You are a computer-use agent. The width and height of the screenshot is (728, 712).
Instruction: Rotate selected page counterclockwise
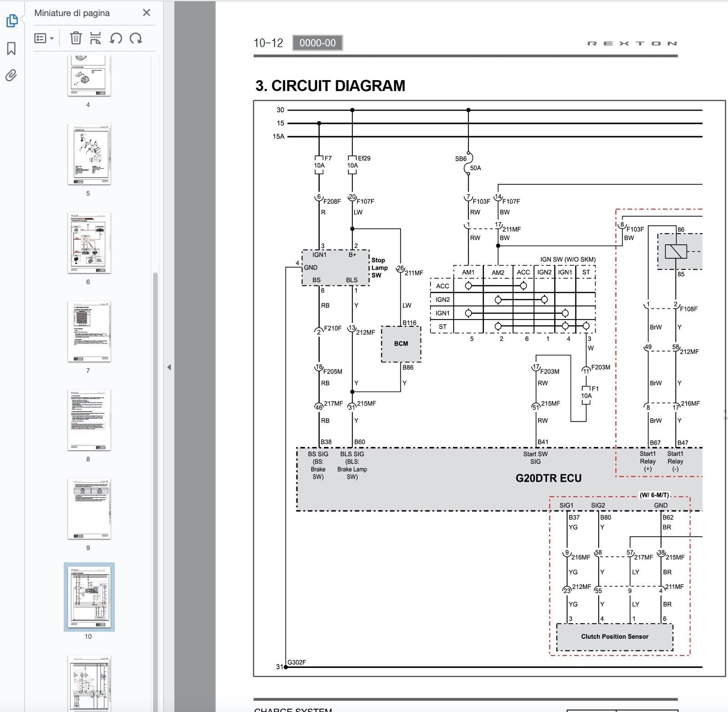pyautogui.click(x=116, y=38)
